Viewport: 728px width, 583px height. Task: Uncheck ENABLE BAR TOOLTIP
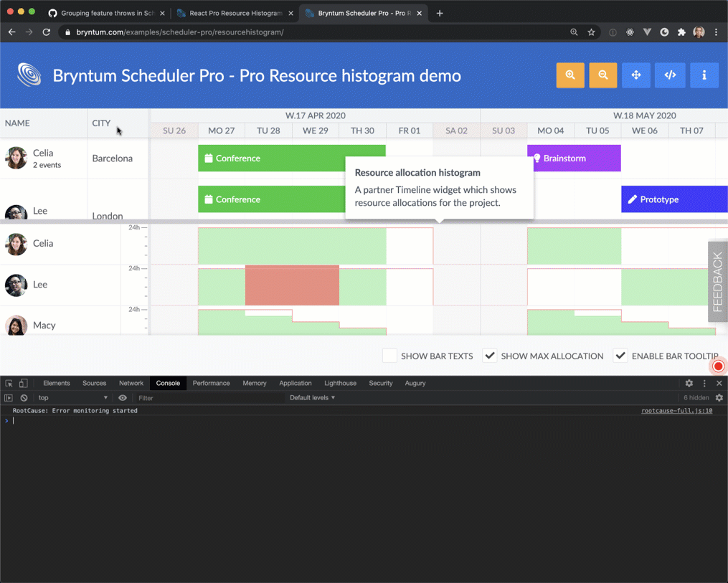pyautogui.click(x=620, y=356)
